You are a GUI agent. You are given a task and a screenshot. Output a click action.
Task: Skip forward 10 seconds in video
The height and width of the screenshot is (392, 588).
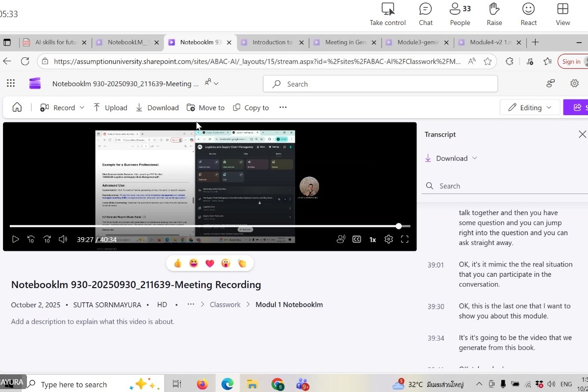click(47, 240)
